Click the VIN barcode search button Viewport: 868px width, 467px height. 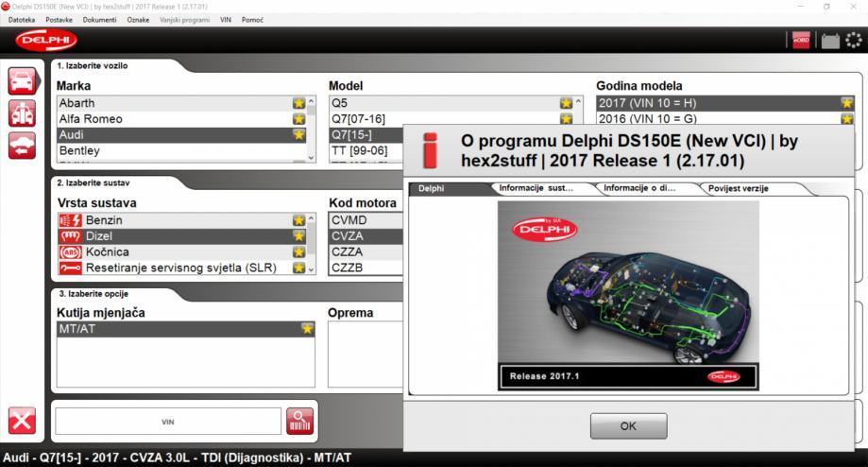pyautogui.click(x=299, y=422)
